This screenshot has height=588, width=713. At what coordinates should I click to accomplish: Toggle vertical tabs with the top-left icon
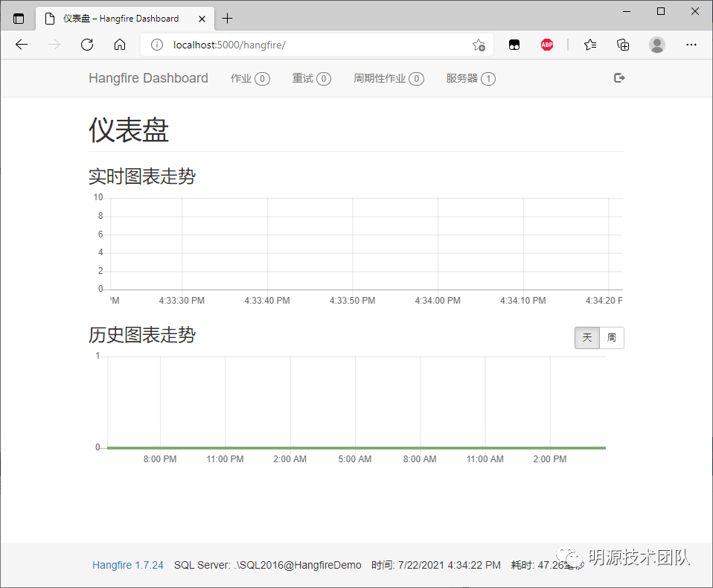click(x=19, y=17)
